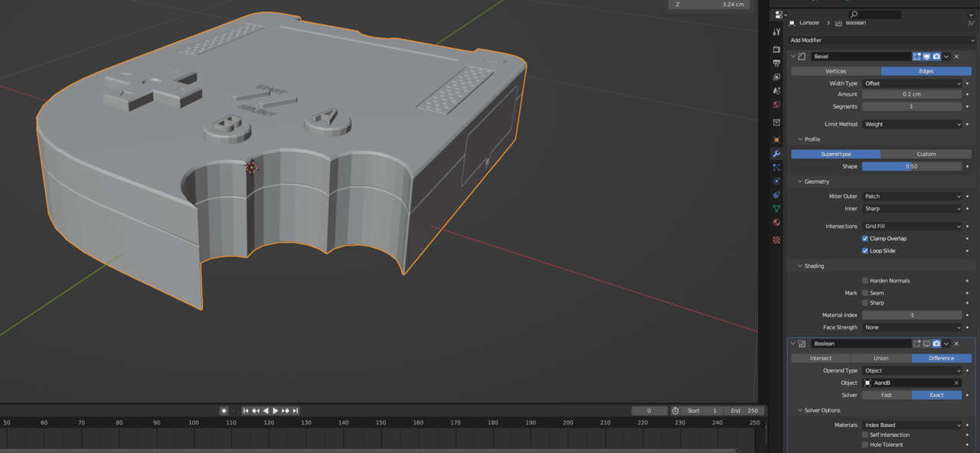Screen dimensions: 980x453
Task: Jump to the timeline start frame
Action: (x=247, y=411)
